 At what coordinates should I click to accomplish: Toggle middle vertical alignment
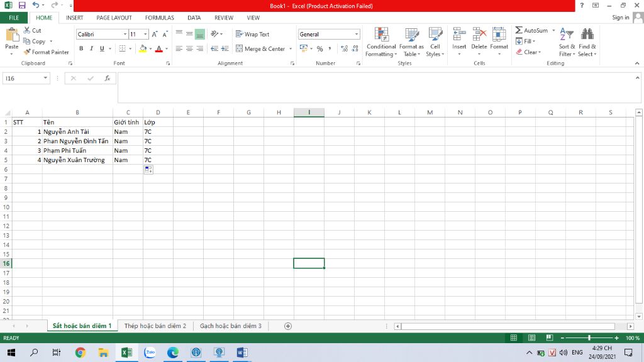(189, 35)
